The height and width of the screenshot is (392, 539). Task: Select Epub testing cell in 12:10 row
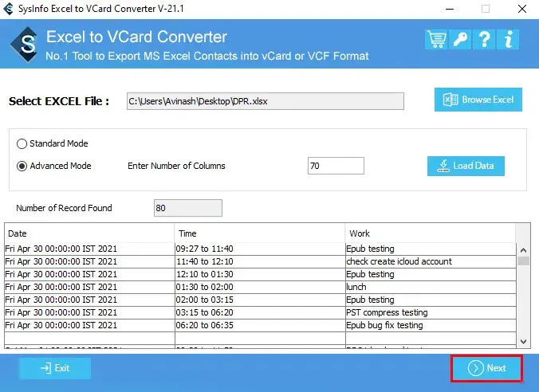(431, 274)
